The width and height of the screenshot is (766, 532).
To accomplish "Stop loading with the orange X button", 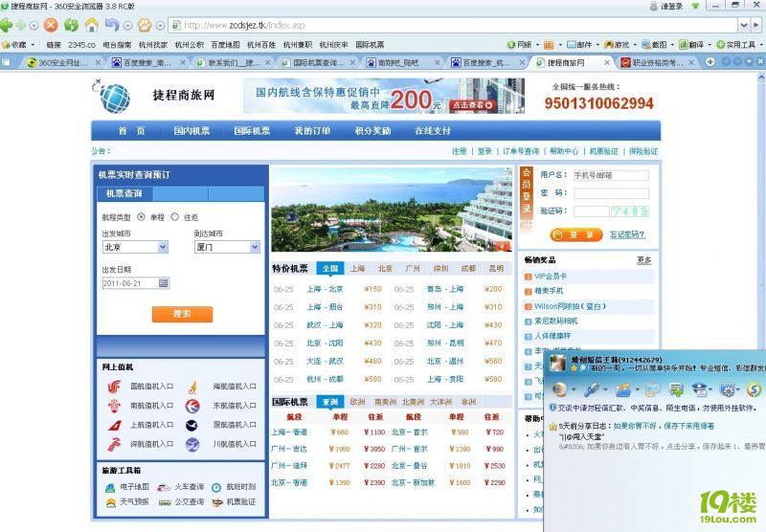I will (x=51, y=25).
